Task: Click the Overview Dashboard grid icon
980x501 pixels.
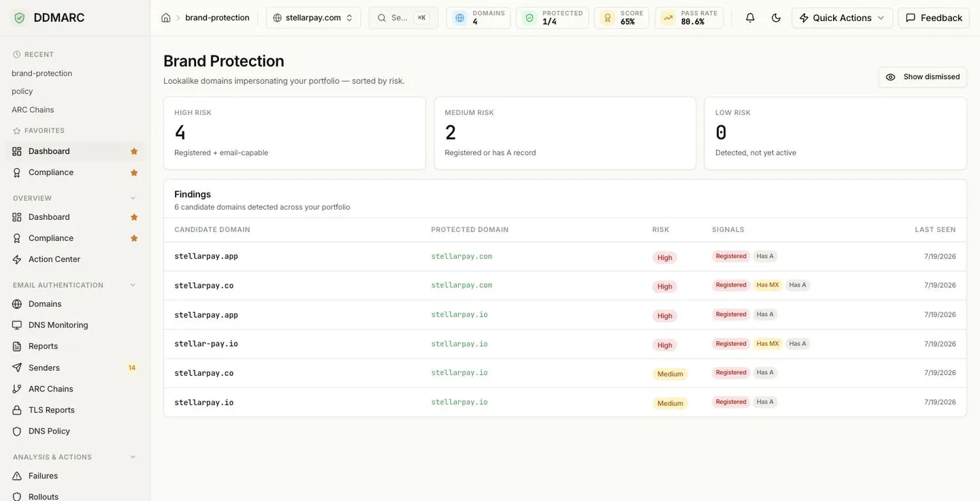Action: [17, 217]
